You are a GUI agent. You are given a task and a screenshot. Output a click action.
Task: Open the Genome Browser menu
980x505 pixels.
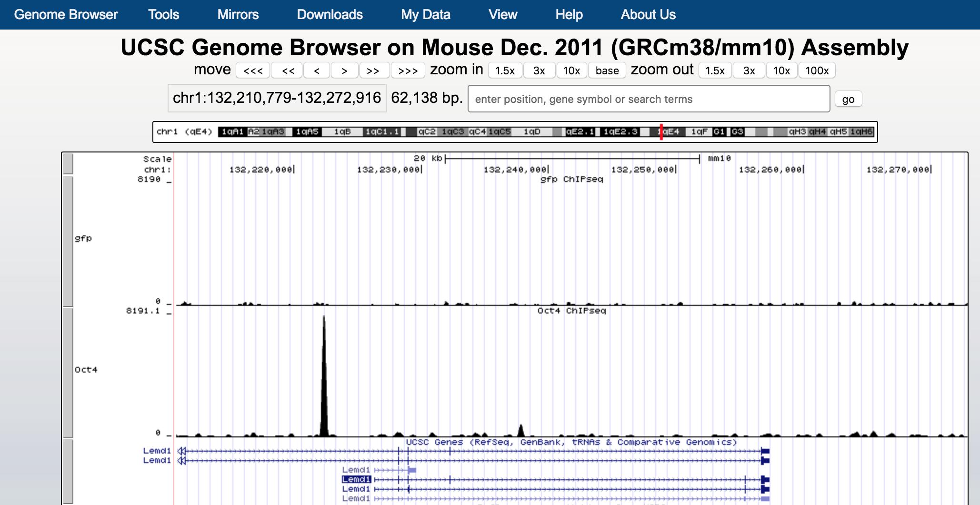point(66,14)
